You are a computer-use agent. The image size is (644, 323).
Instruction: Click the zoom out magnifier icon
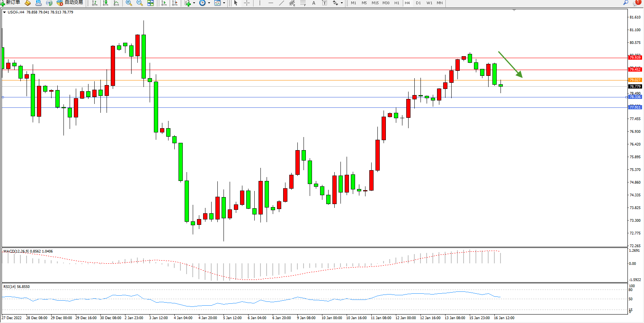point(140,3)
